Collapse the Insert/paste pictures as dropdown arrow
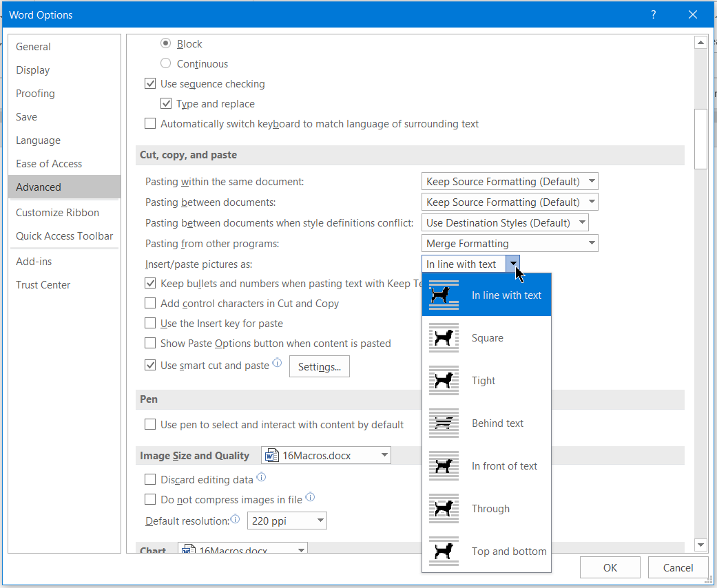Viewport: 717px width, 588px height. click(x=513, y=264)
